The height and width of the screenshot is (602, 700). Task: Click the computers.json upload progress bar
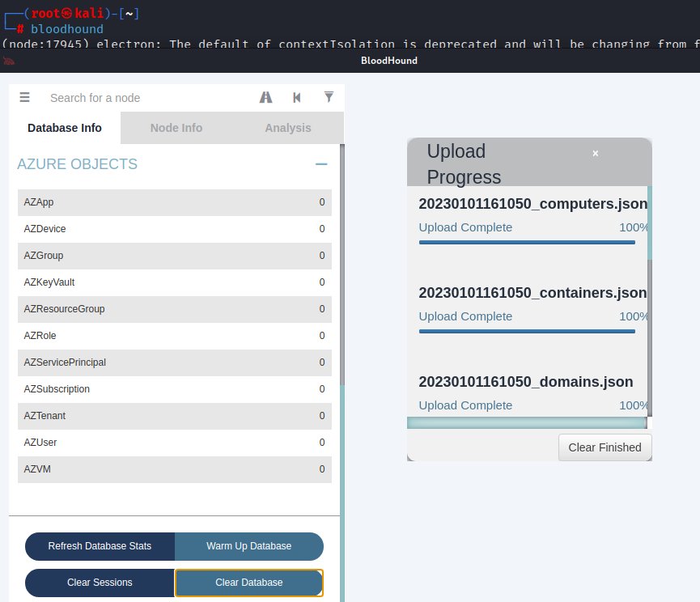[x=527, y=242]
